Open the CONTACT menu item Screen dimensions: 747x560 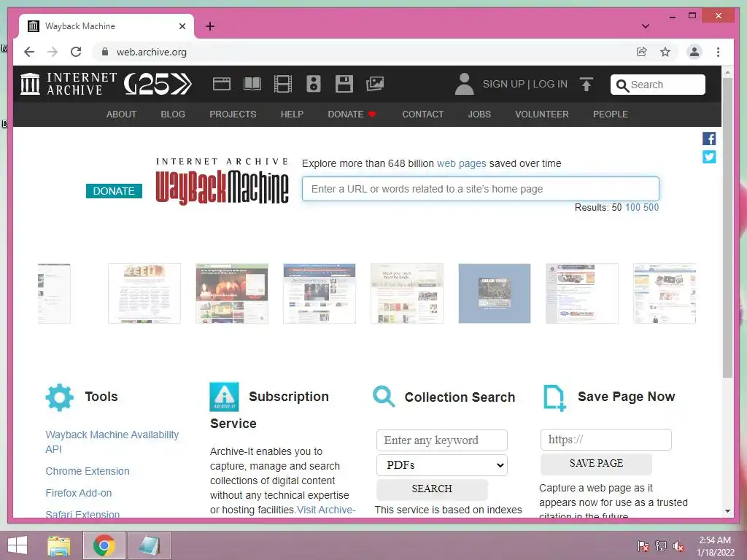pos(422,114)
